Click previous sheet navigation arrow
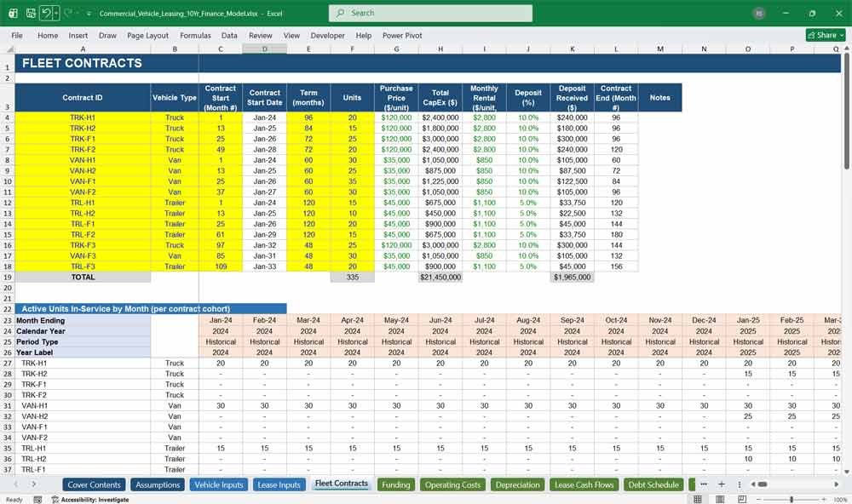 (15, 484)
